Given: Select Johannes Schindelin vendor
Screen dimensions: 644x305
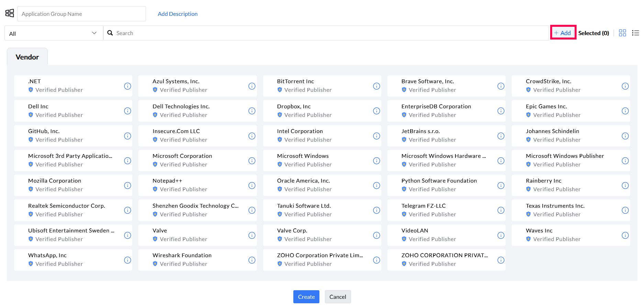Looking at the screenshot, I should (571, 136).
